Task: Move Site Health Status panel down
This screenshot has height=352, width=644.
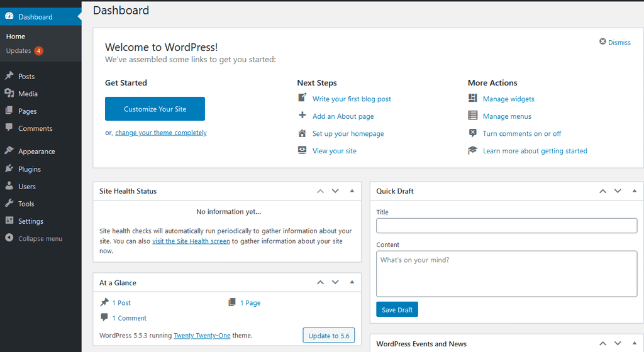Action: (x=336, y=190)
